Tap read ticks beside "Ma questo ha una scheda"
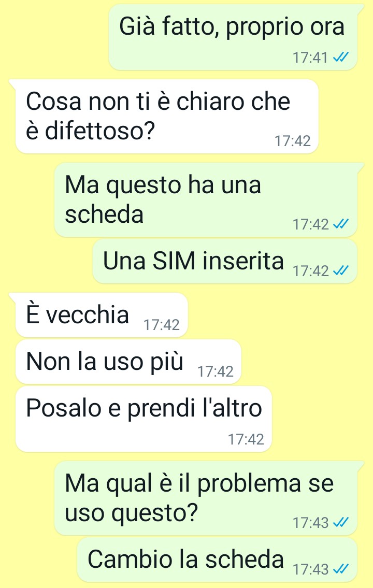The image size is (373, 588). (341, 224)
